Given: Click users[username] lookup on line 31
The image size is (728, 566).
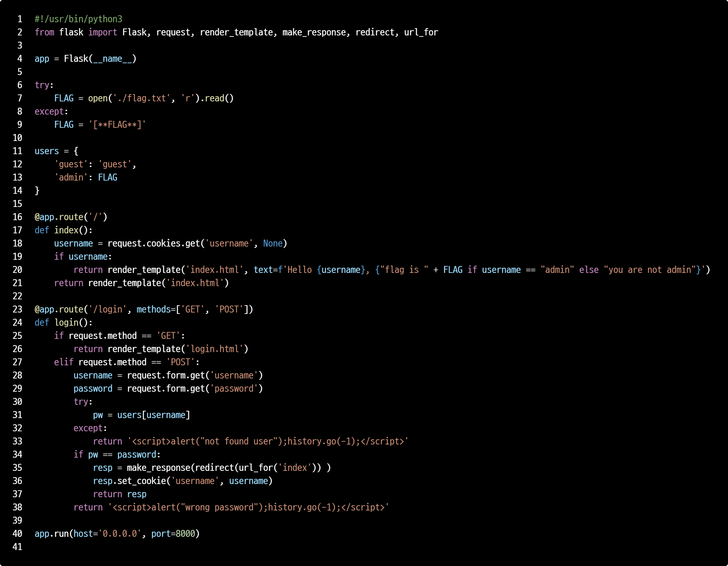Looking at the screenshot, I should click(x=154, y=415).
